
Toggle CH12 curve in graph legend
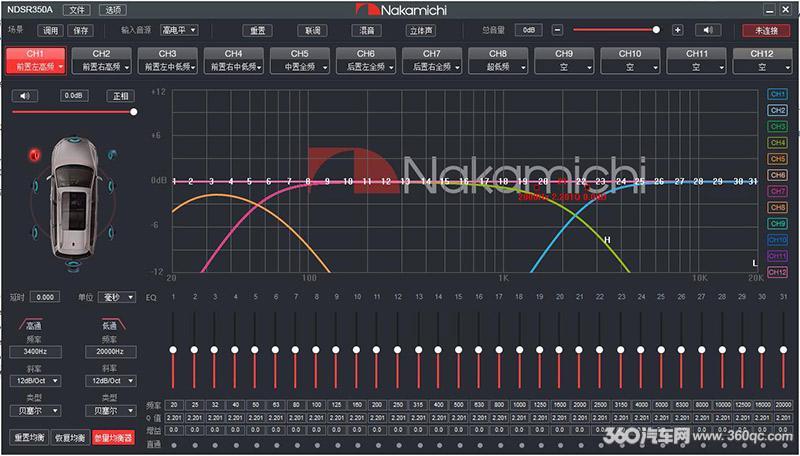point(777,272)
